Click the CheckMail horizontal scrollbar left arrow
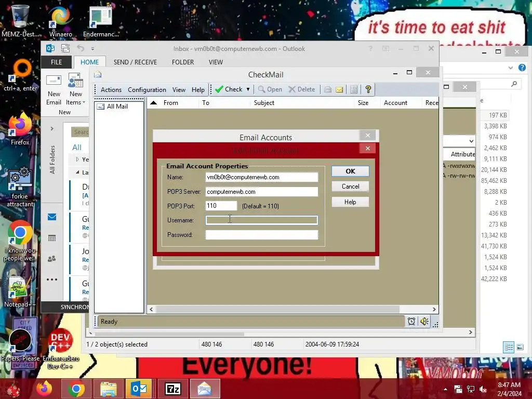 pyautogui.click(x=151, y=309)
